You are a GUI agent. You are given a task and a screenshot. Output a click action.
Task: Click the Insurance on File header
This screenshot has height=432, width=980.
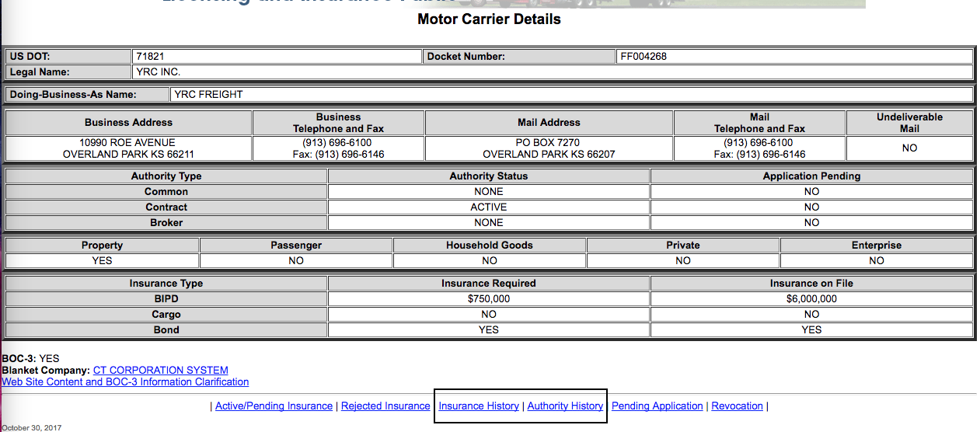coord(811,284)
